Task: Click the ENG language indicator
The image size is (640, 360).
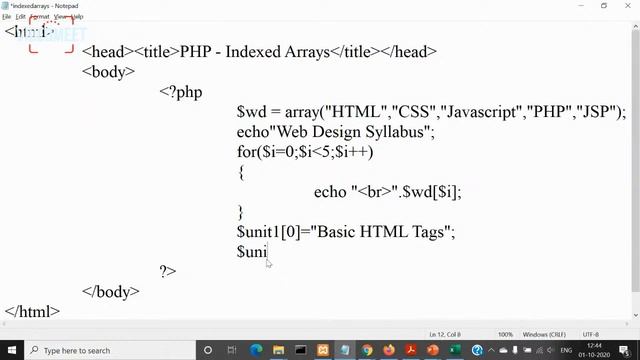Action: click(566, 350)
